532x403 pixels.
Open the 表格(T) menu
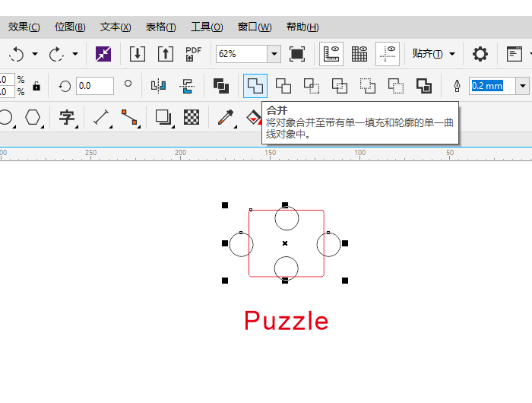[x=160, y=27]
